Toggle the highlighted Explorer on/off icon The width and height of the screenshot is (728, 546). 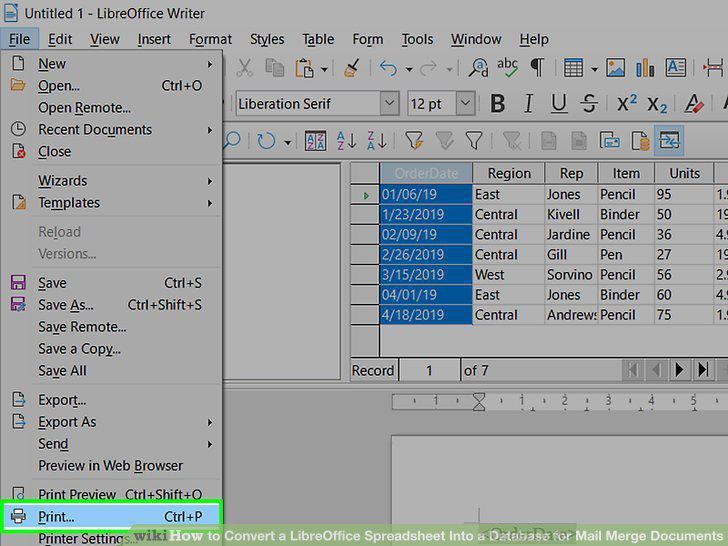(x=669, y=140)
